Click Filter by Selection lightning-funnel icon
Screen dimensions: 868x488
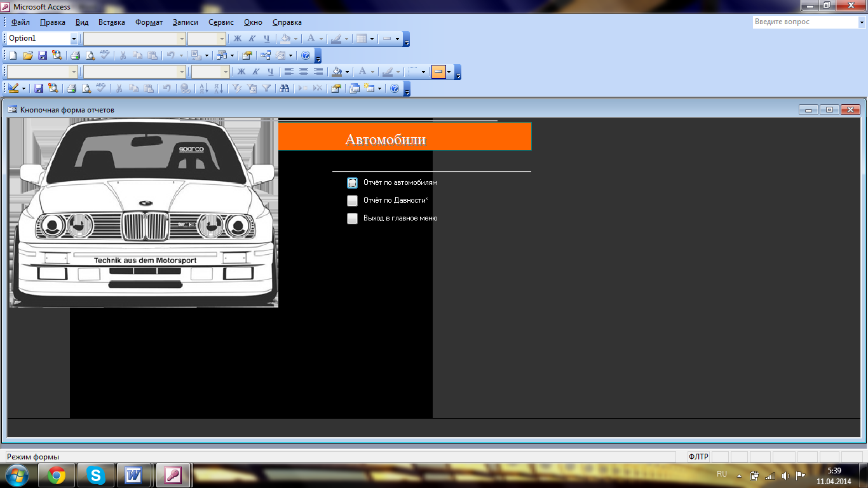click(236, 88)
